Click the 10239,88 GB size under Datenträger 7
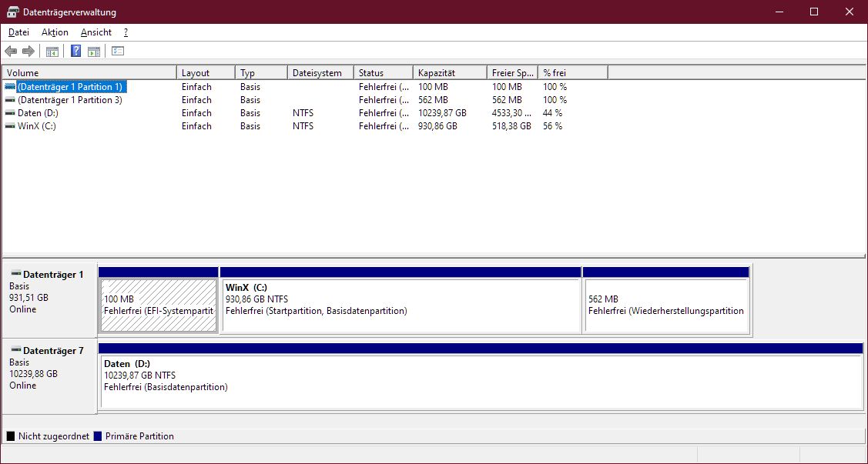Viewport: 868px width, 464px height. click(x=33, y=374)
